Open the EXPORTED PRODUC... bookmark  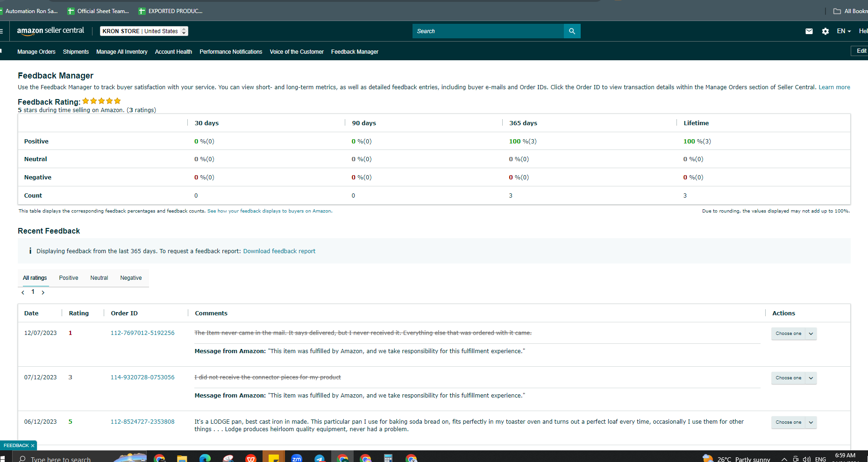tap(171, 11)
